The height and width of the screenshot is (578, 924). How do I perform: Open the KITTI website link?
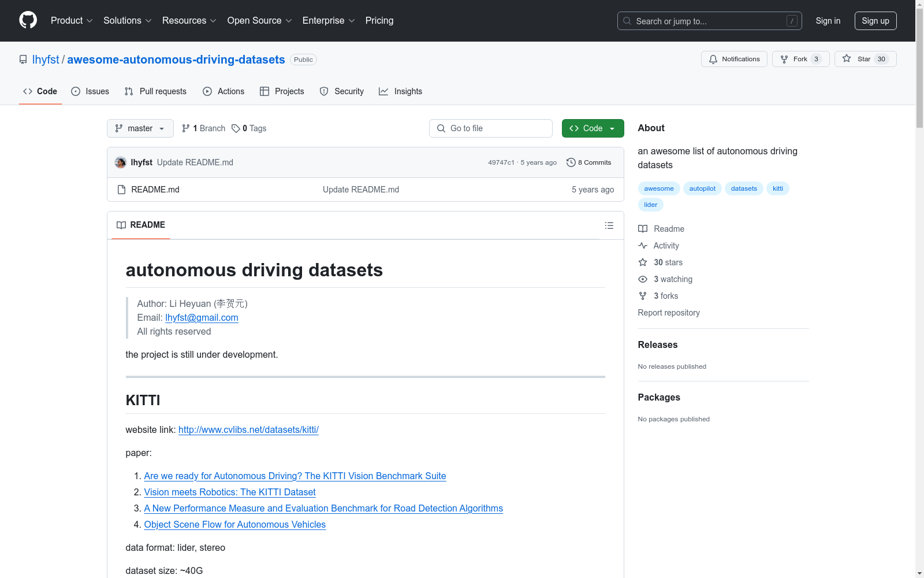click(248, 429)
